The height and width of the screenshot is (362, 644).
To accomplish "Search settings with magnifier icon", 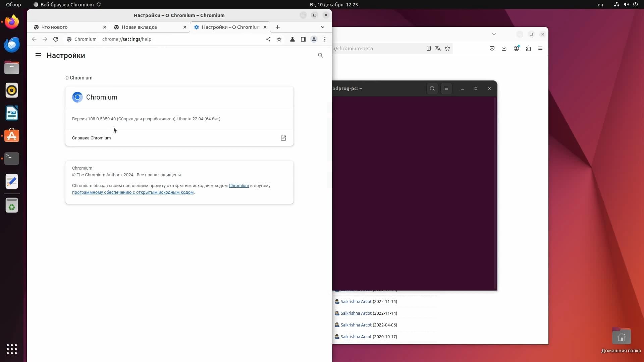I will (320, 55).
